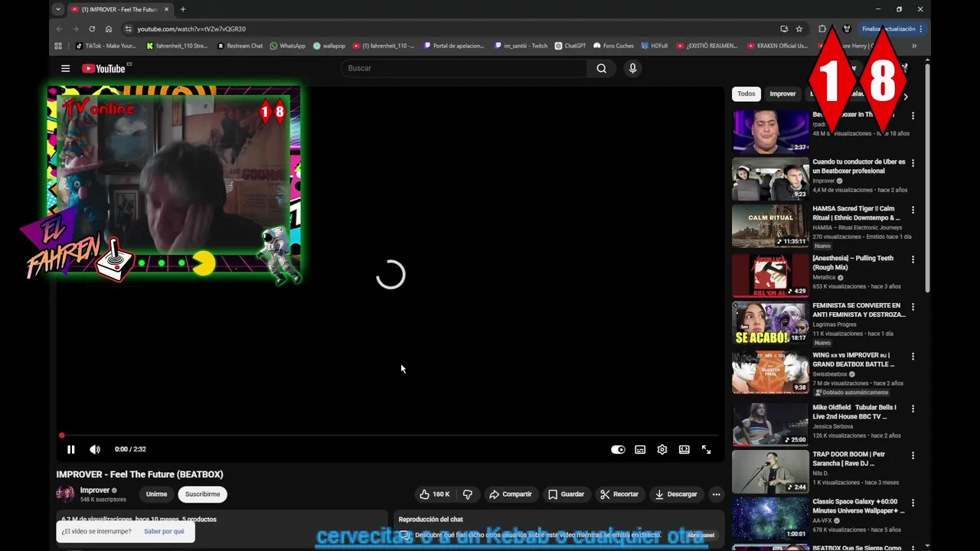Click the YouTube logo home link
Image resolution: width=980 pixels, height=551 pixels.
click(x=103, y=68)
